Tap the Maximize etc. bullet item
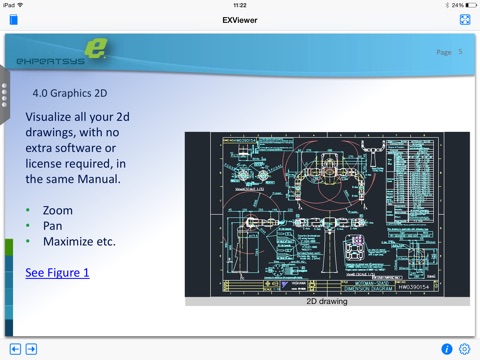The image size is (480, 360). coord(79,241)
